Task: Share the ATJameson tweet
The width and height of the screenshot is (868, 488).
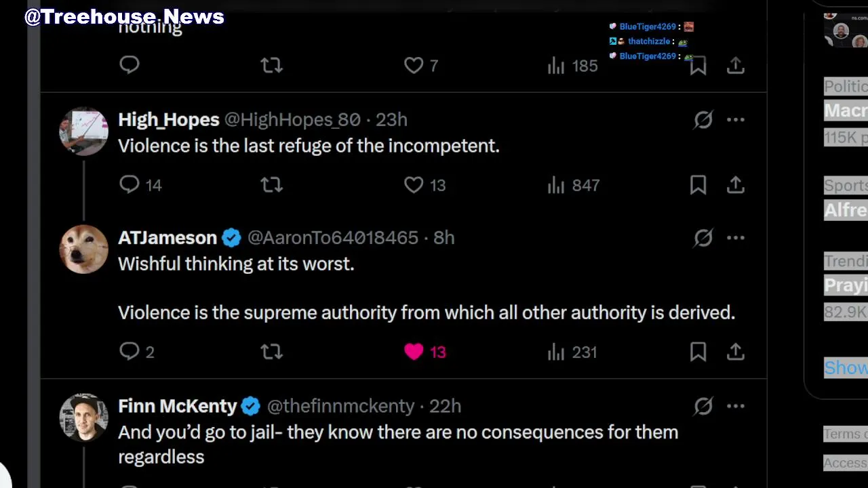Action: point(736,352)
